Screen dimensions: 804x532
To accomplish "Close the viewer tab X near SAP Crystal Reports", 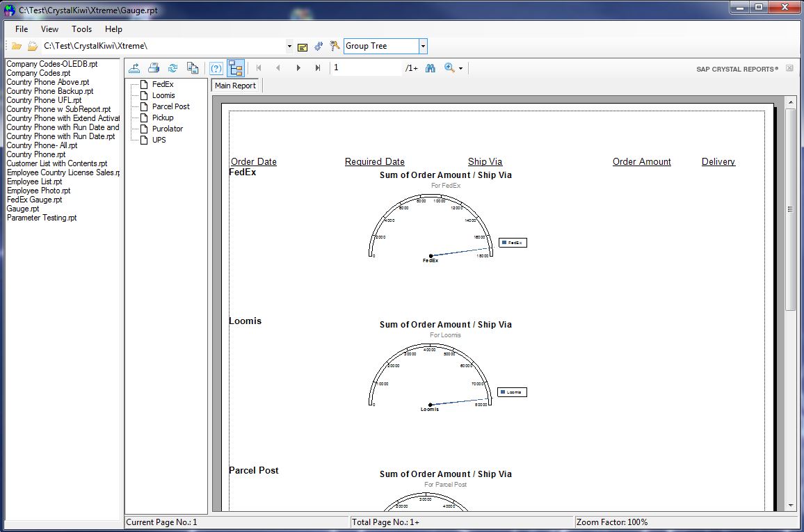I will (x=789, y=68).
